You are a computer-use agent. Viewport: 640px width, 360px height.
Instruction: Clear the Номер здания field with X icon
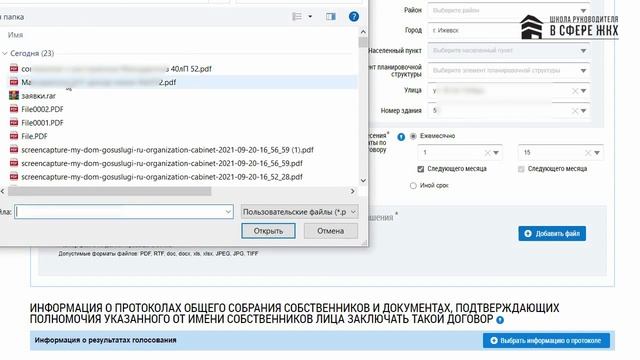click(575, 111)
